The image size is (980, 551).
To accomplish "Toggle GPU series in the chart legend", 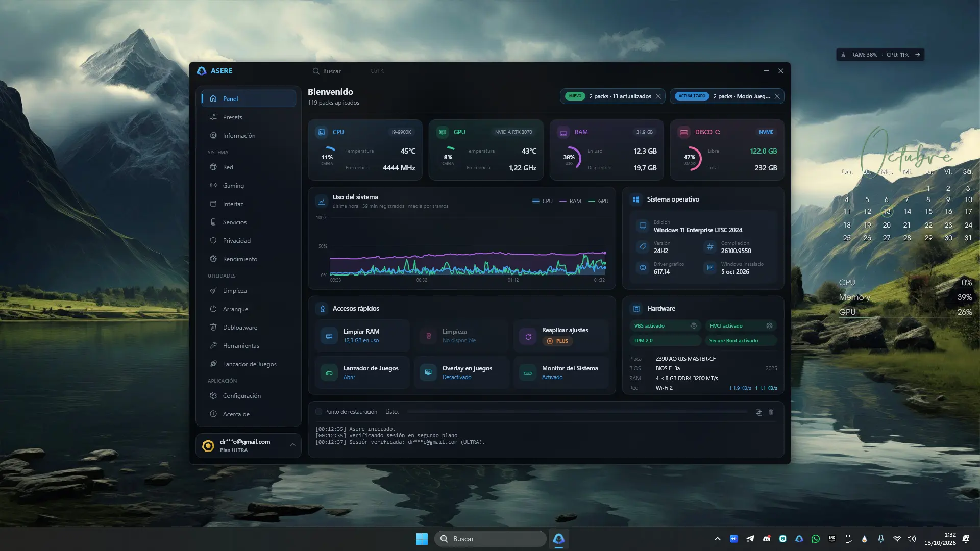I will [598, 201].
